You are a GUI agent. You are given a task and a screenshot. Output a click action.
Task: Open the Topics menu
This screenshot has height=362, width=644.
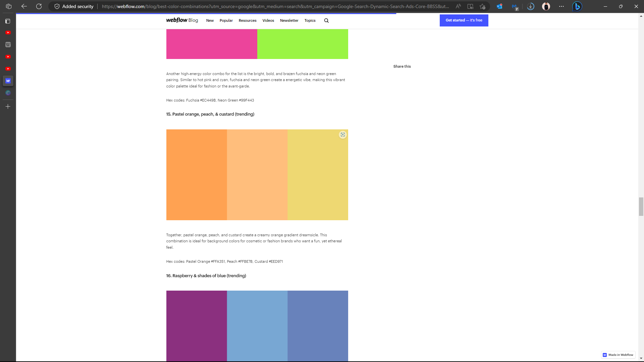tap(310, 20)
